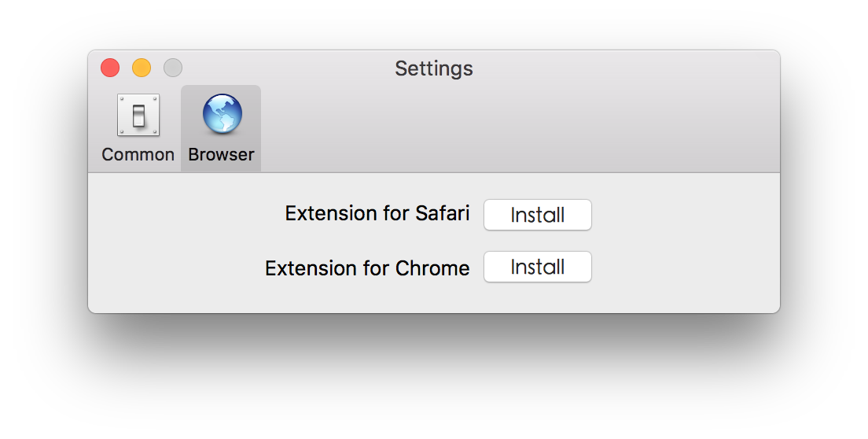Click the 'Extension for Chrome' label
The width and height of the screenshot is (868, 439).
pos(367,268)
